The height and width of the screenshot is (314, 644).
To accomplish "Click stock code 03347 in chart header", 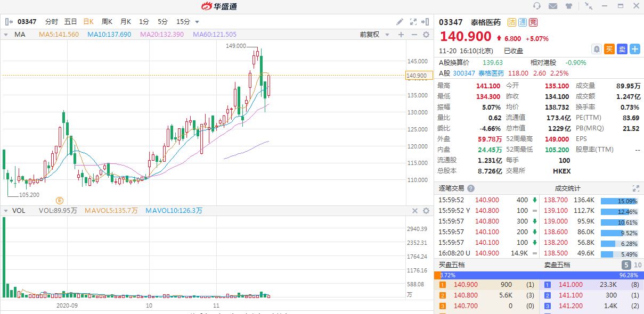I will point(27,22).
